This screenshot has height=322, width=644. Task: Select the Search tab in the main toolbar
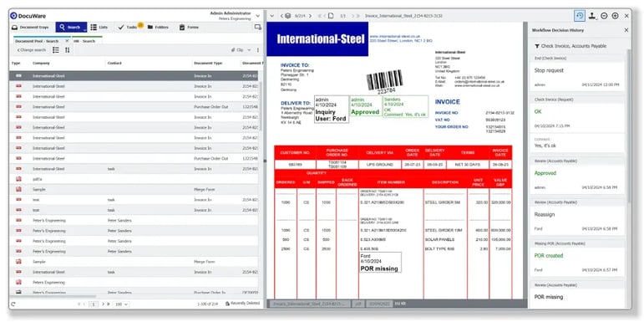click(x=71, y=27)
